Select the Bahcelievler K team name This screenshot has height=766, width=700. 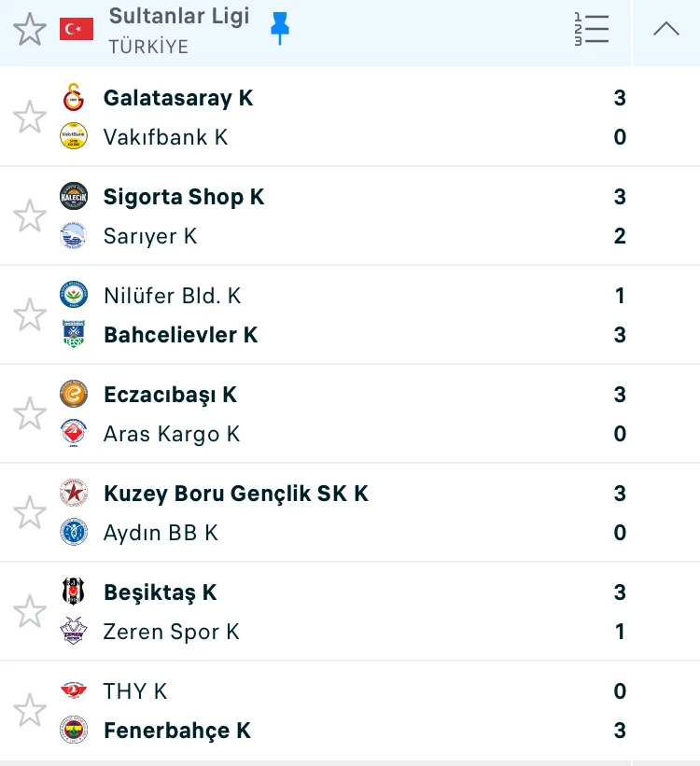pyautogui.click(x=180, y=335)
